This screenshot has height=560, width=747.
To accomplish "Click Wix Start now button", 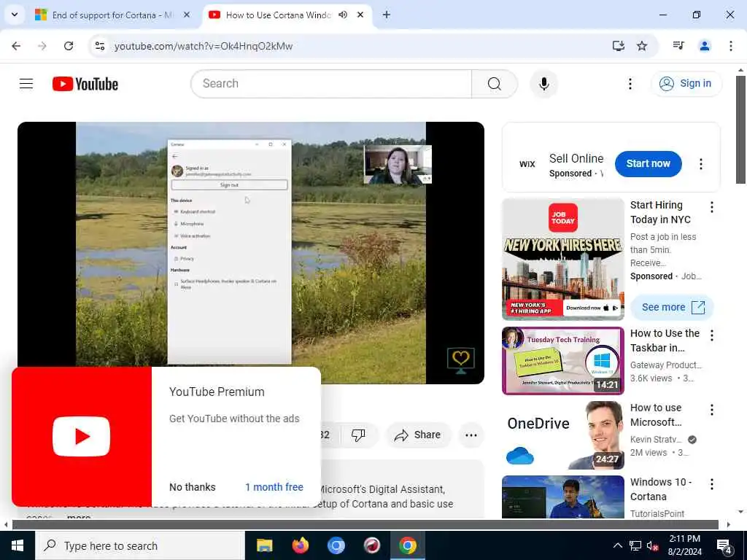I will (x=648, y=164).
